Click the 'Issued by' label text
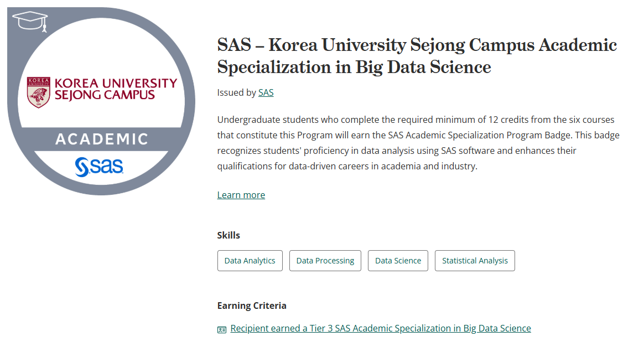The width and height of the screenshot is (644, 352). click(x=236, y=92)
